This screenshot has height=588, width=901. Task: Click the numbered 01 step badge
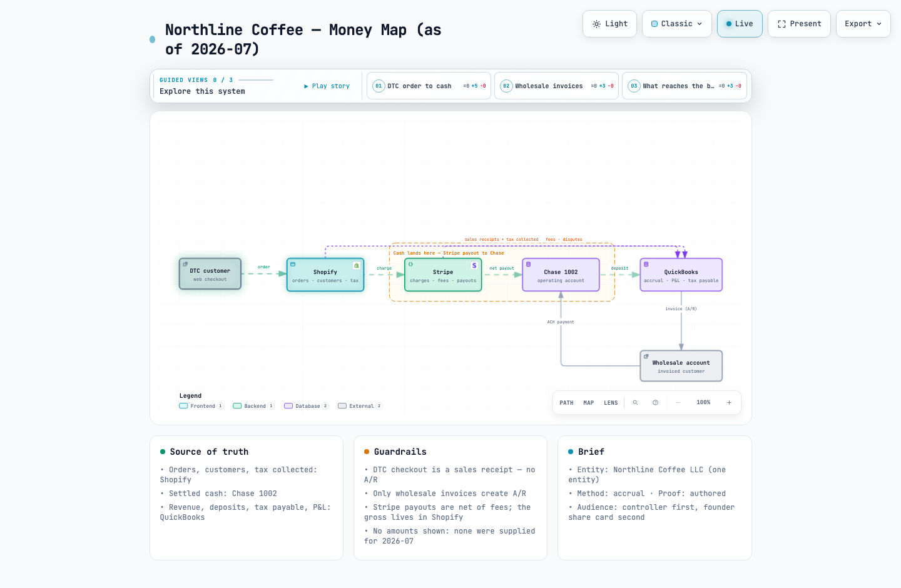pyautogui.click(x=379, y=86)
